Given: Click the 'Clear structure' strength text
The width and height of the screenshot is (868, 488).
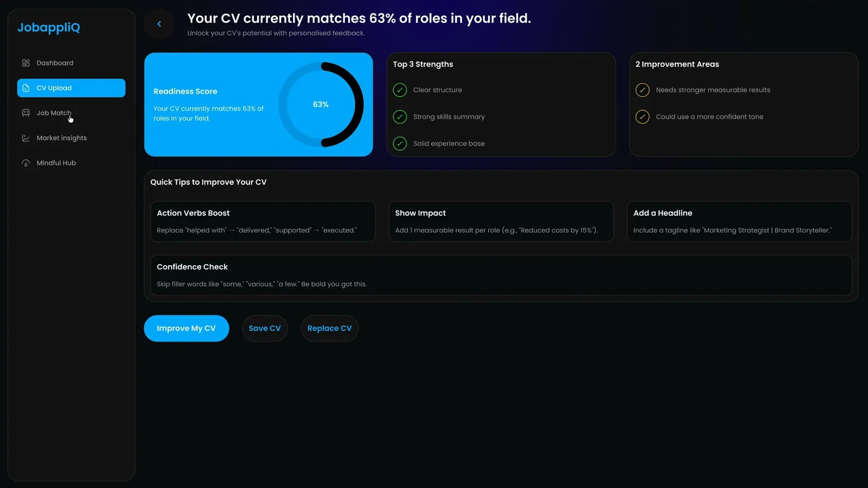Looking at the screenshot, I should (x=438, y=90).
